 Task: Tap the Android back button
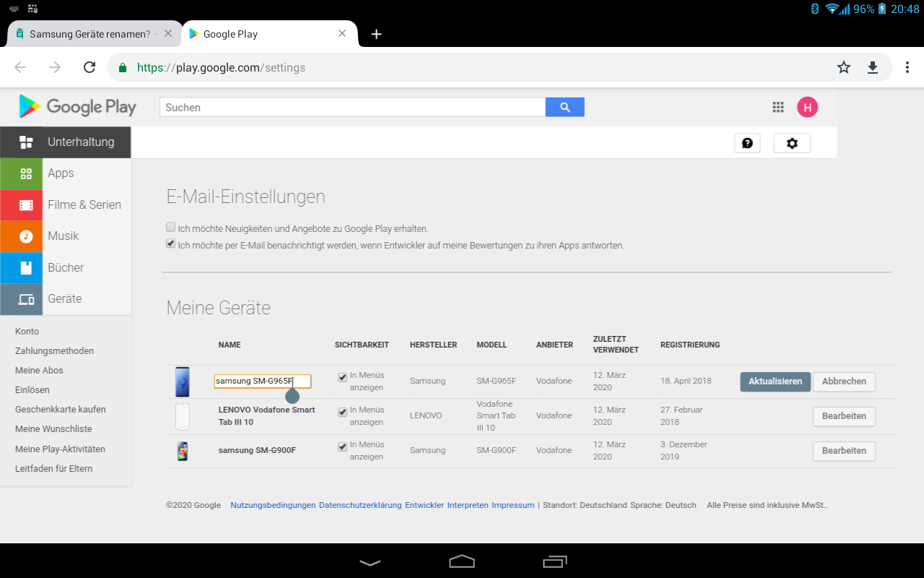(x=370, y=562)
